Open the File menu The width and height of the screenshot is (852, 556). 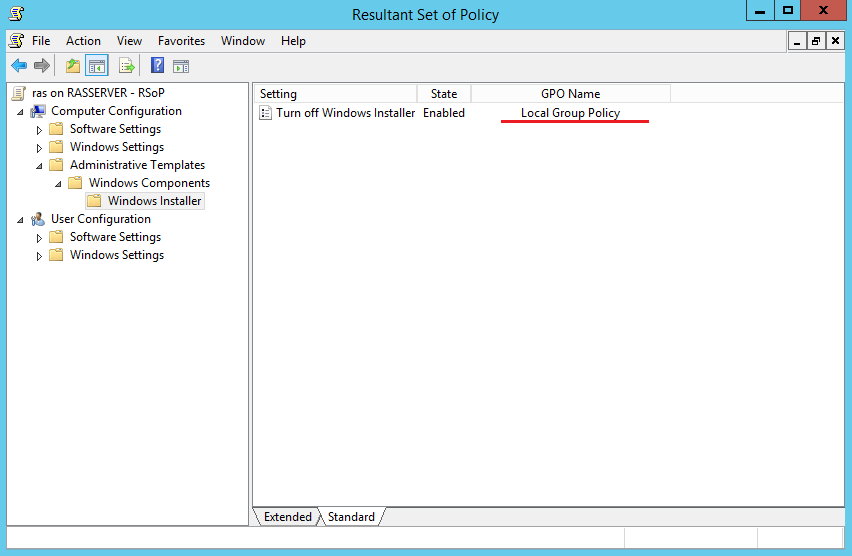tap(41, 41)
